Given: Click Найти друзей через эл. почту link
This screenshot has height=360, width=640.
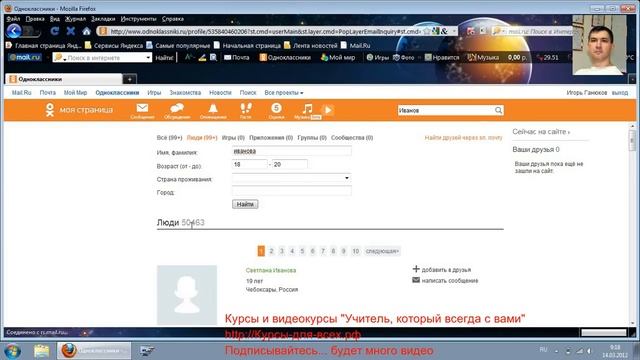Looking at the screenshot, I should 463,138.
